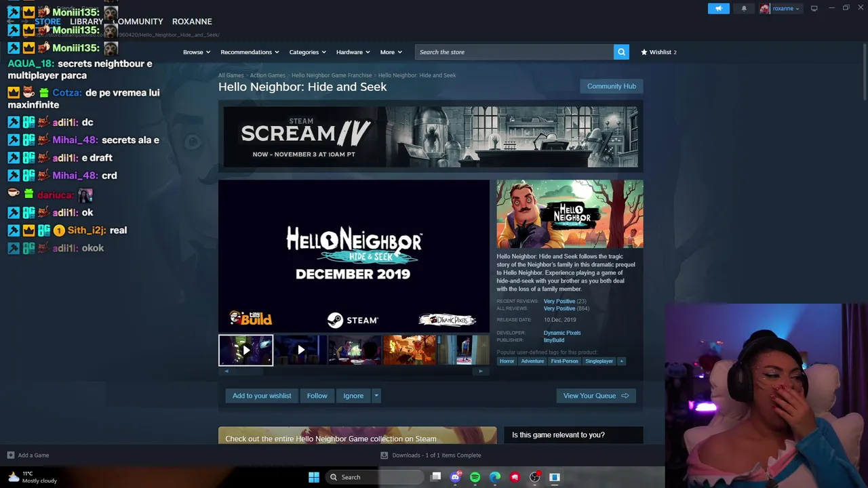
Task: Open the Windows Start menu
Action: click(x=313, y=477)
